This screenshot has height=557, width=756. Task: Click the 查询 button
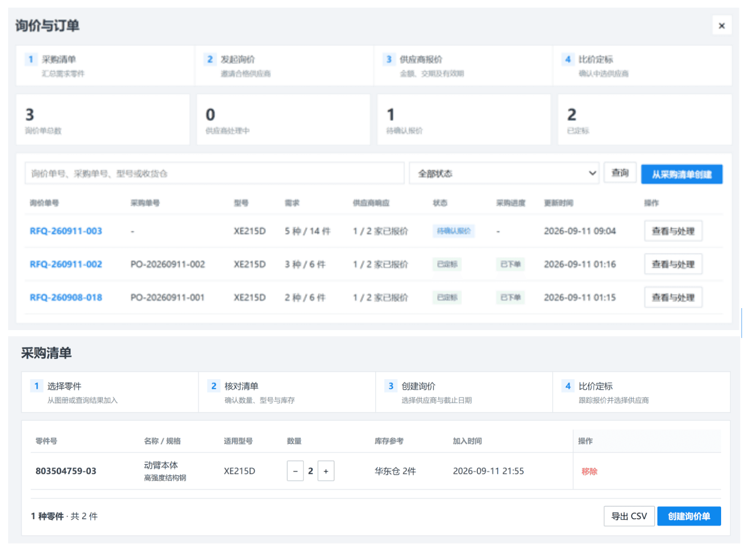[x=620, y=173]
